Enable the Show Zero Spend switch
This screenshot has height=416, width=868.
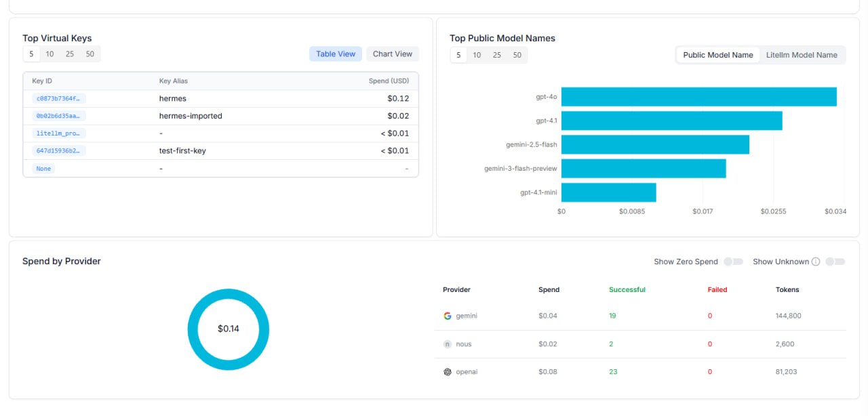(x=733, y=262)
